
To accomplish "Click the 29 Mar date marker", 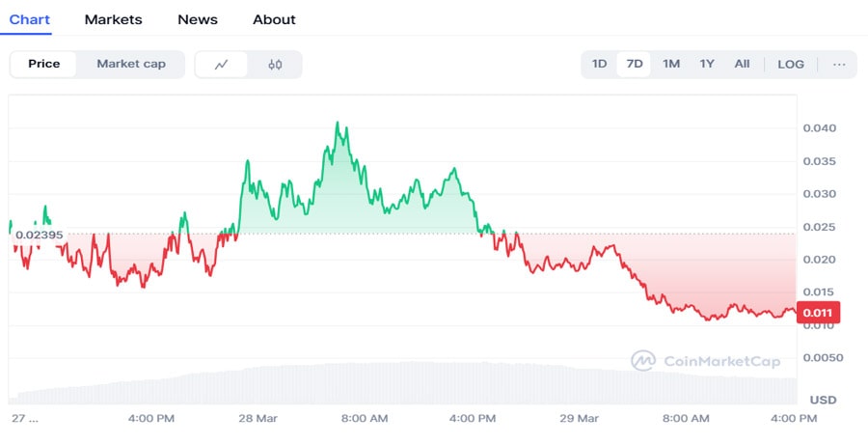I will click(580, 418).
